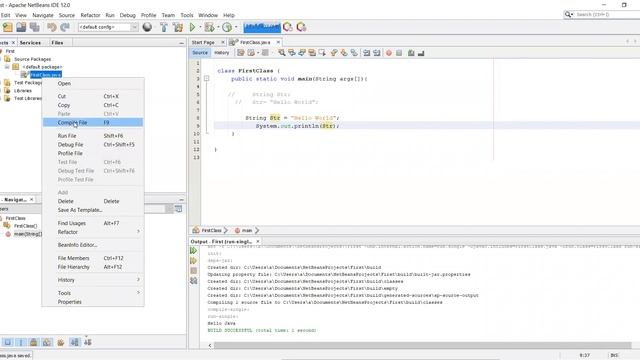Minimize the Projects panel with its dash button

[181, 43]
